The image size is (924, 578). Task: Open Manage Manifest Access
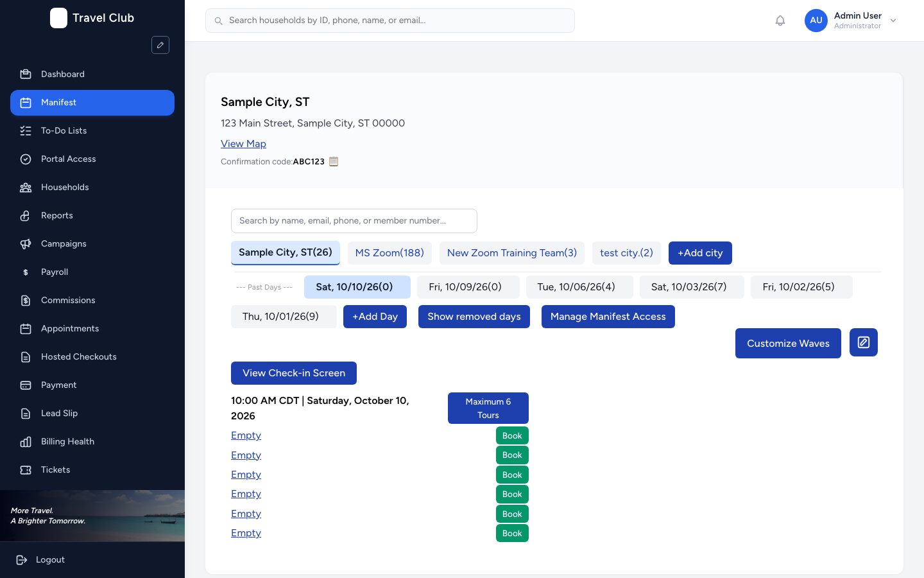pyautogui.click(x=608, y=317)
